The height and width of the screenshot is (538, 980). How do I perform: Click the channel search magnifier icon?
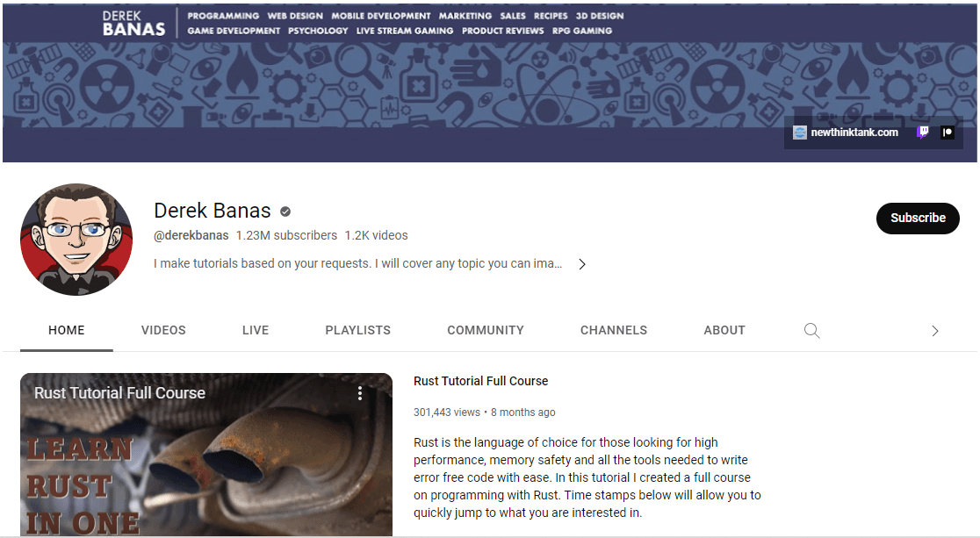(x=811, y=331)
